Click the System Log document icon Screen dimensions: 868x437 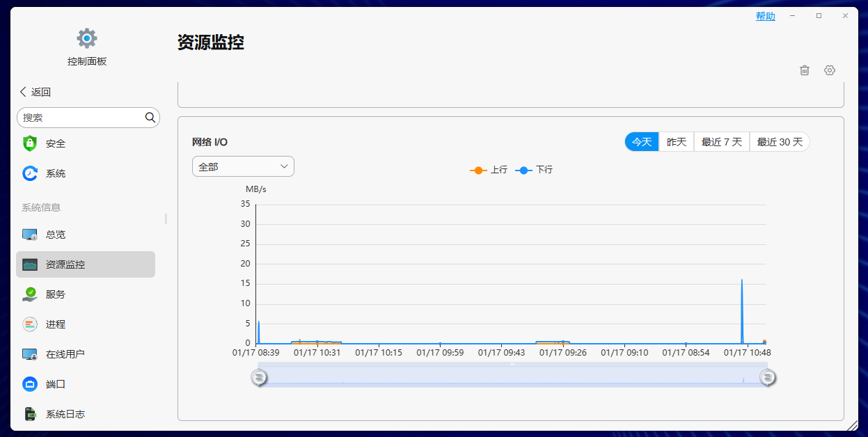click(31, 414)
